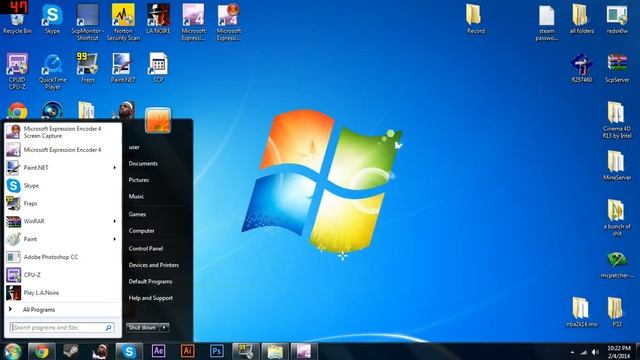Open Documents from the Start menu
Viewport: 640px width, 360px height.
(x=143, y=163)
